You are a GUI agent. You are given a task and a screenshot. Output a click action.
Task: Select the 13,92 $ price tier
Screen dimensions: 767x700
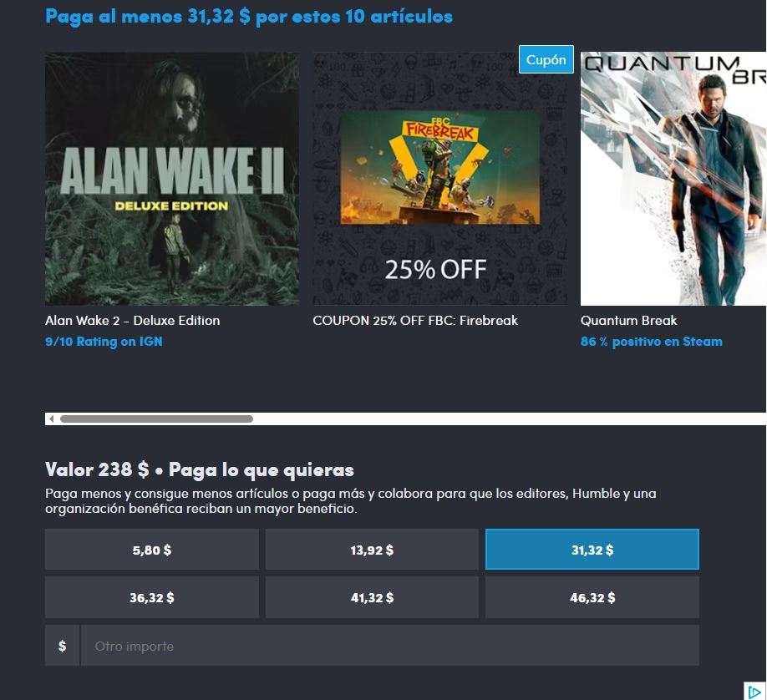(x=372, y=550)
